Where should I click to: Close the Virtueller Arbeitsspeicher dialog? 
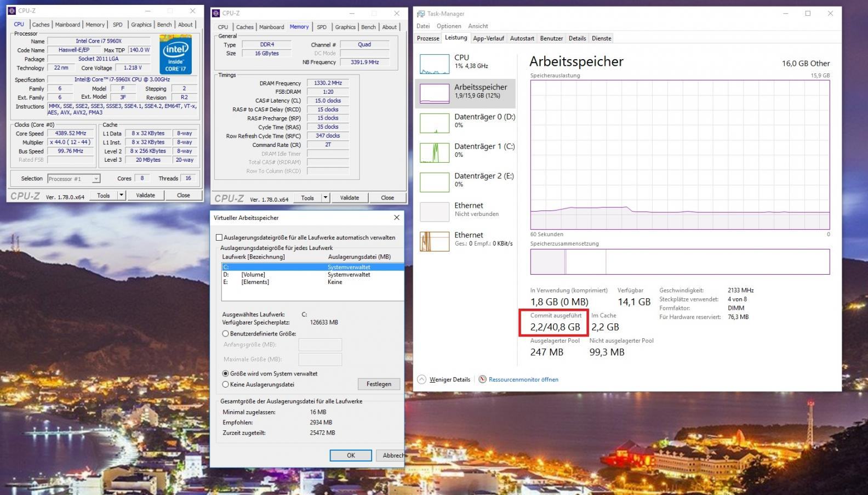pos(397,218)
